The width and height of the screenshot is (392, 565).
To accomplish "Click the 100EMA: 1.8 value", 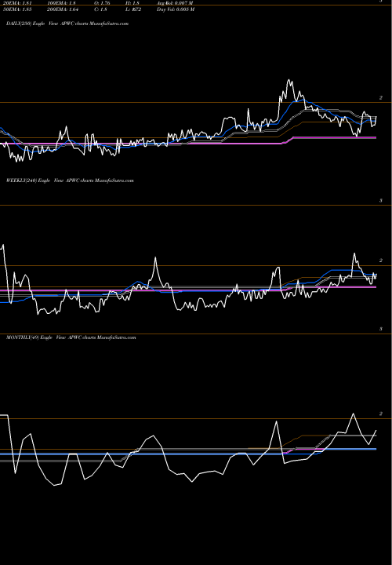I will (62, 3).
